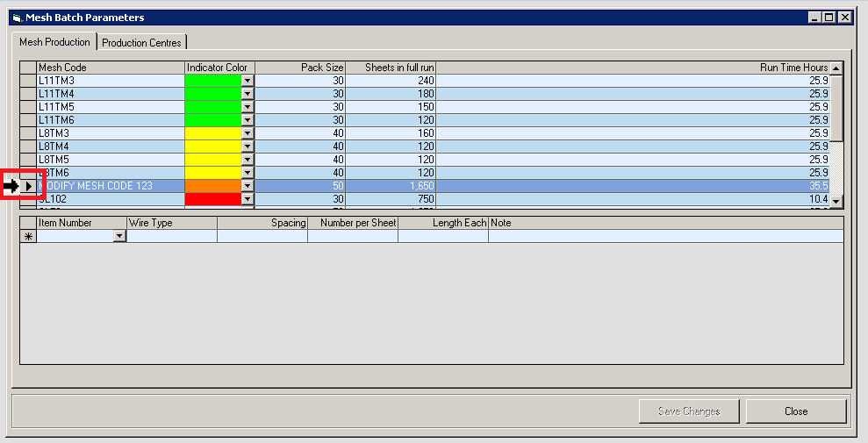Minimize the Mesh Batch Parameters window

click(814, 18)
